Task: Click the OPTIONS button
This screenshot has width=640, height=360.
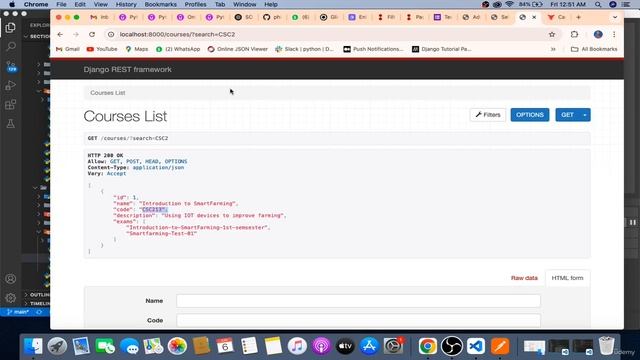Action: (x=529, y=115)
